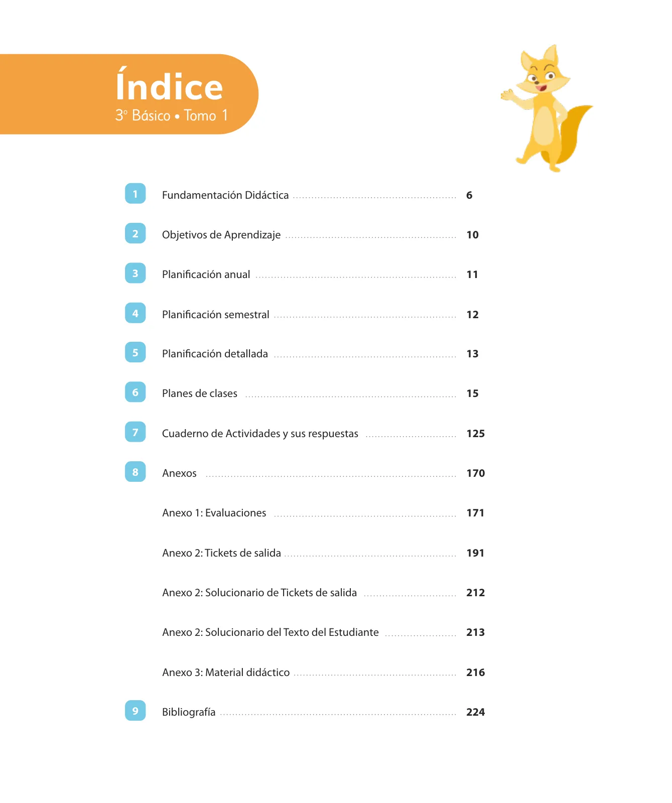
Task: Click the blue number 6 badge
Action: coord(135,392)
